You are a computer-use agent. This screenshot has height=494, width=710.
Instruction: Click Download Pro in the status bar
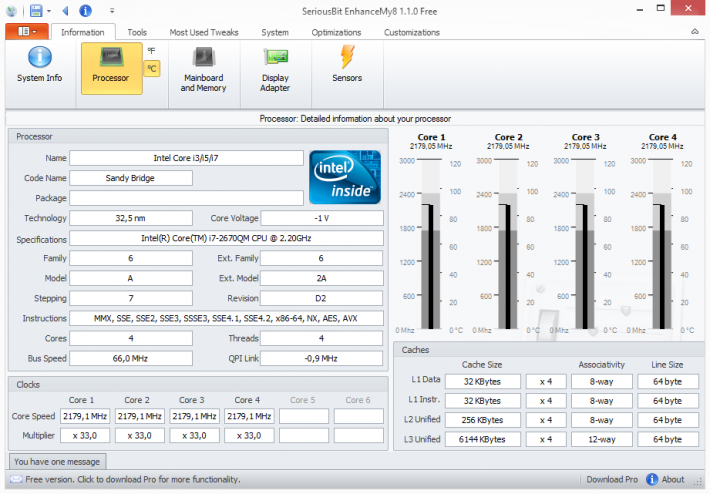[612, 479]
